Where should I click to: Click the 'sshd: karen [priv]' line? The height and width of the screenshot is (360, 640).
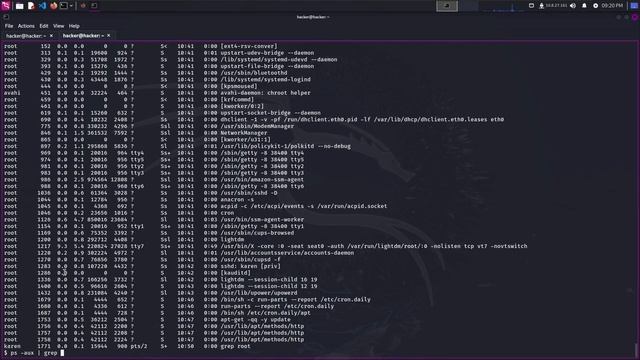(250, 266)
